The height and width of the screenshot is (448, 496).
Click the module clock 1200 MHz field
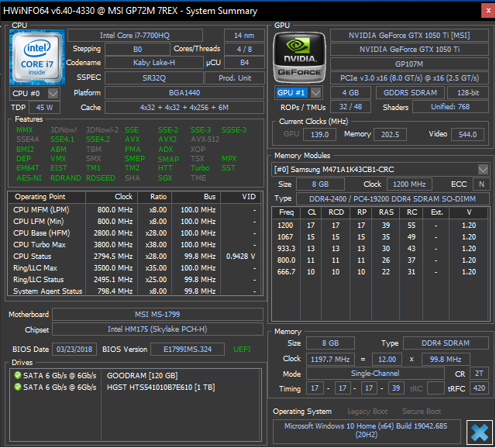pos(409,184)
